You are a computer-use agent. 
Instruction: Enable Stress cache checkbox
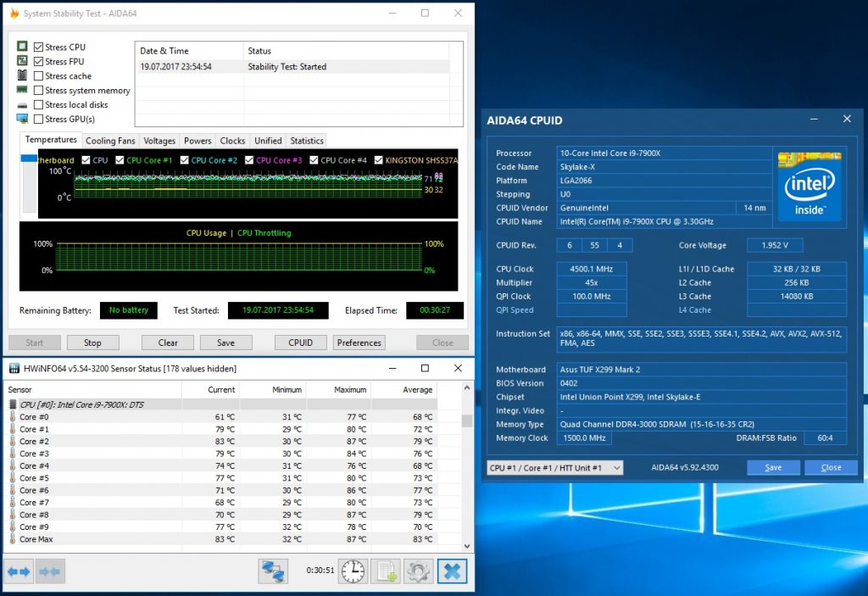pyautogui.click(x=39, y=76)
